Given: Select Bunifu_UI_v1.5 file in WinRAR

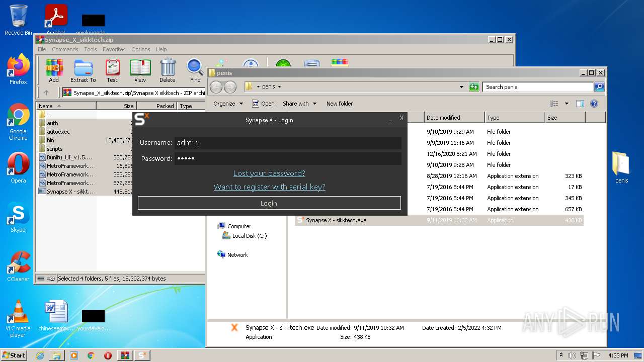Looking at the screenshot, I should click(66, 157).
